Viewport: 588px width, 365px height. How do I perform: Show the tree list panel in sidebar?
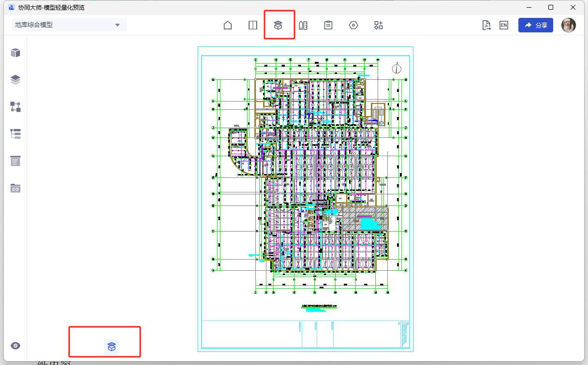(15, 134)
